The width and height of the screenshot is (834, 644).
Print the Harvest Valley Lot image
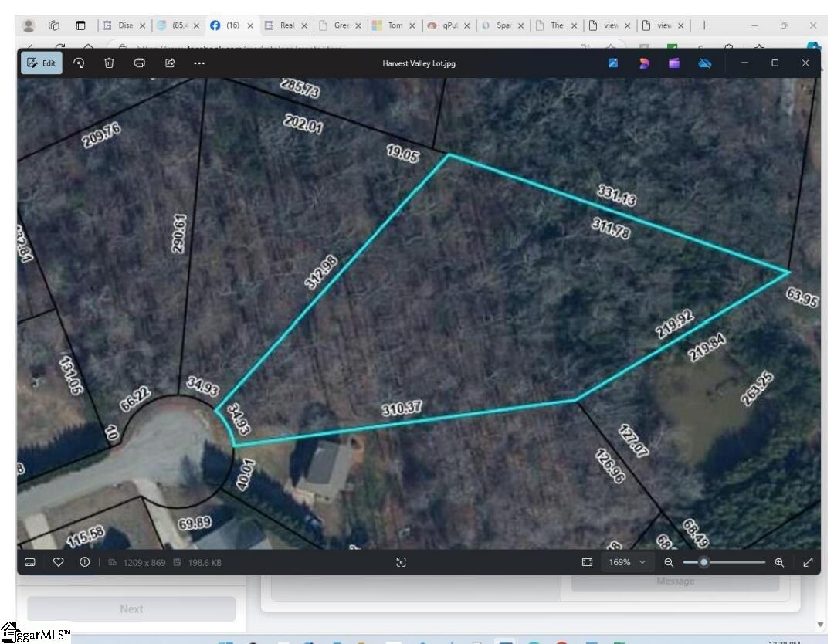(139, 63)
